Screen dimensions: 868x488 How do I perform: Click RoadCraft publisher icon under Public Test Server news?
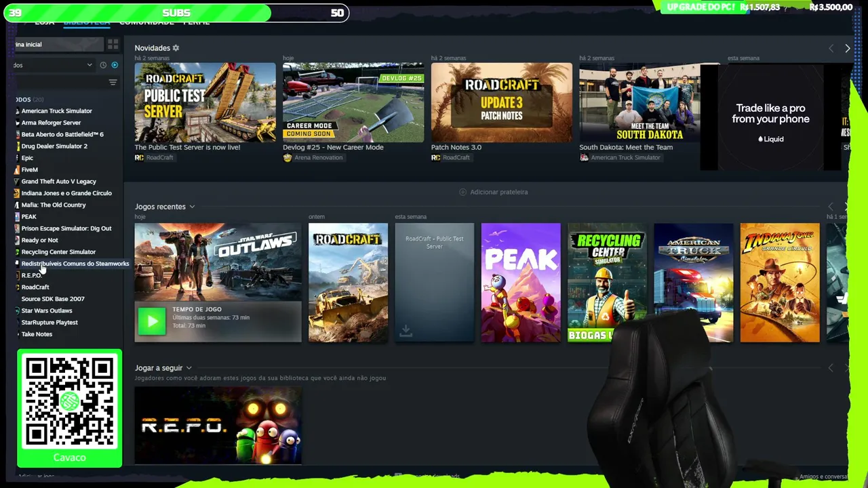click(x=139, y=158)
